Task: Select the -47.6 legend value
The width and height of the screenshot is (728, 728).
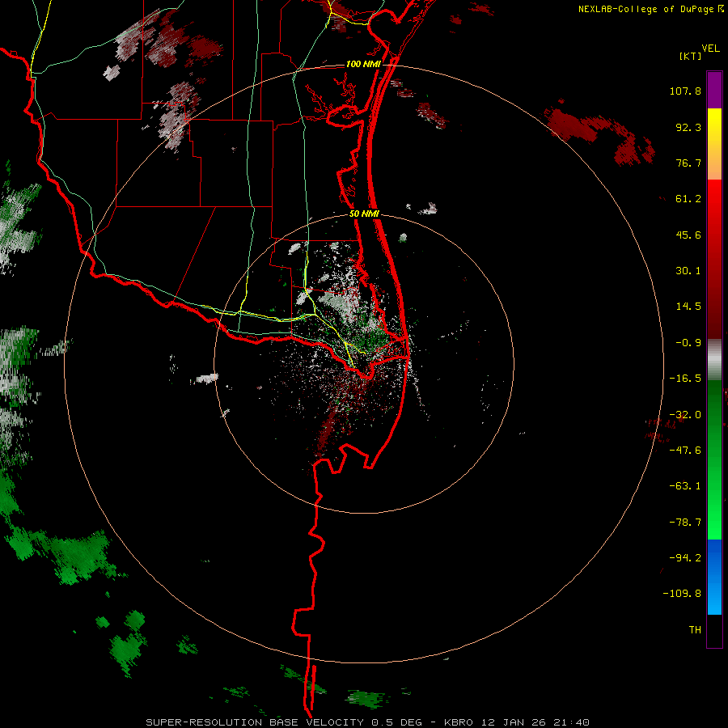Action: (685, 451)
